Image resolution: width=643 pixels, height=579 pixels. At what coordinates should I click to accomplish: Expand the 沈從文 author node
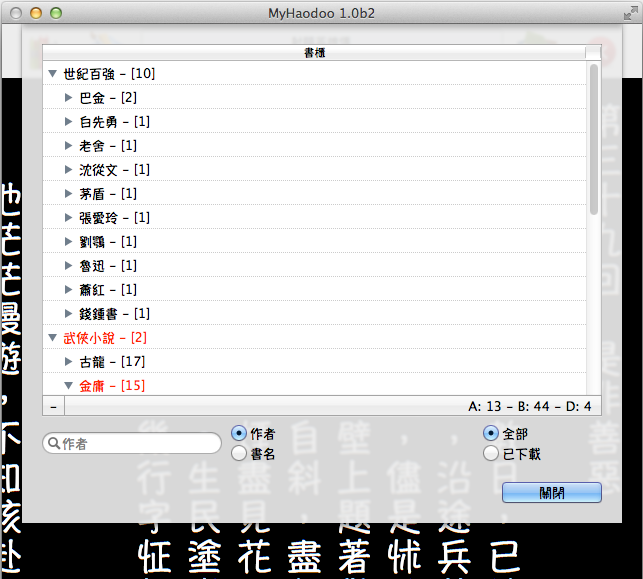68,170
